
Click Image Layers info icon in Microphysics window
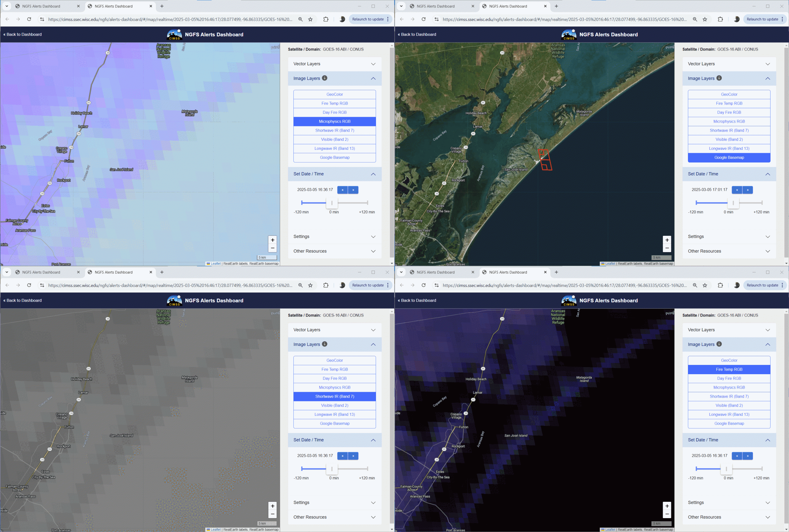pos(325,78)
